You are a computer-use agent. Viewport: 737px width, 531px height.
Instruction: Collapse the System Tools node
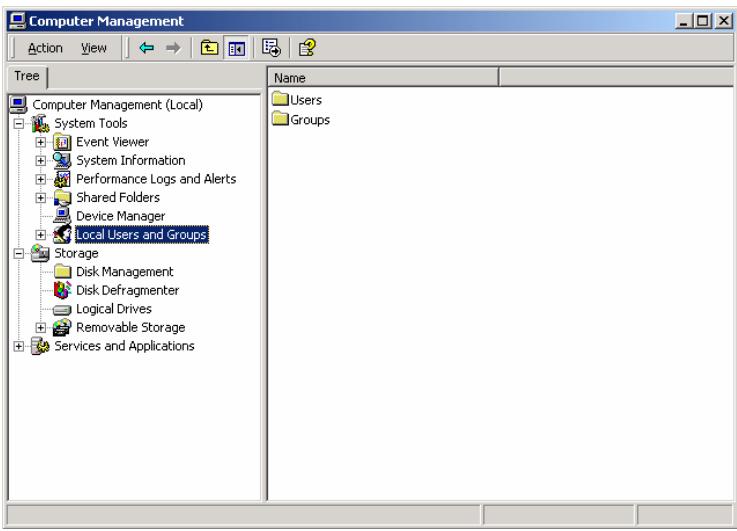pos(17,124)
